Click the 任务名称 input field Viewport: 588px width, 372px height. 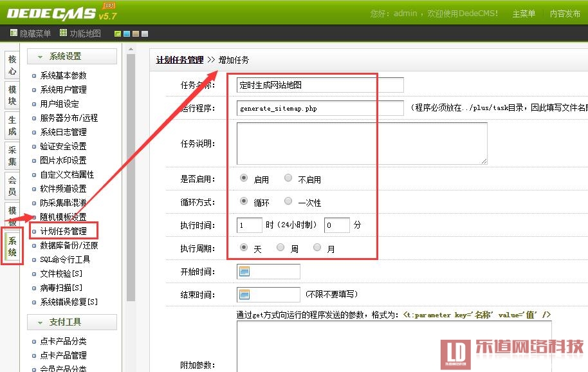pos(320,85)
